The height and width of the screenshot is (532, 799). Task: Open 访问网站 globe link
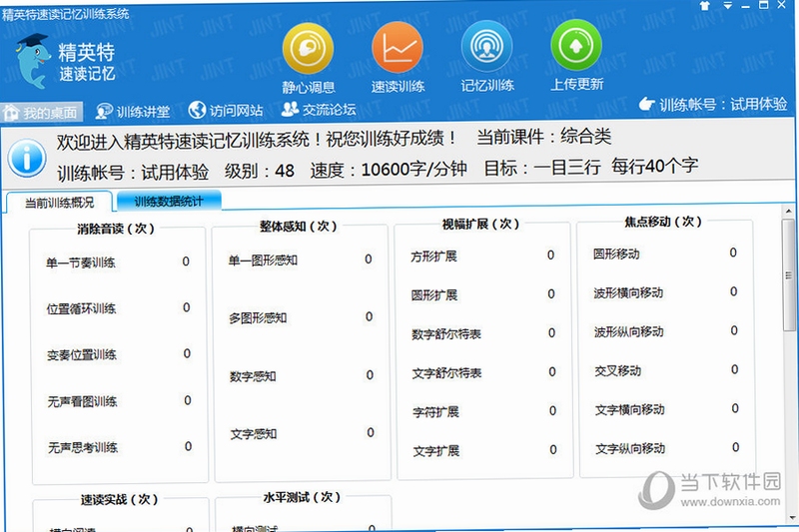coord(226,110)
